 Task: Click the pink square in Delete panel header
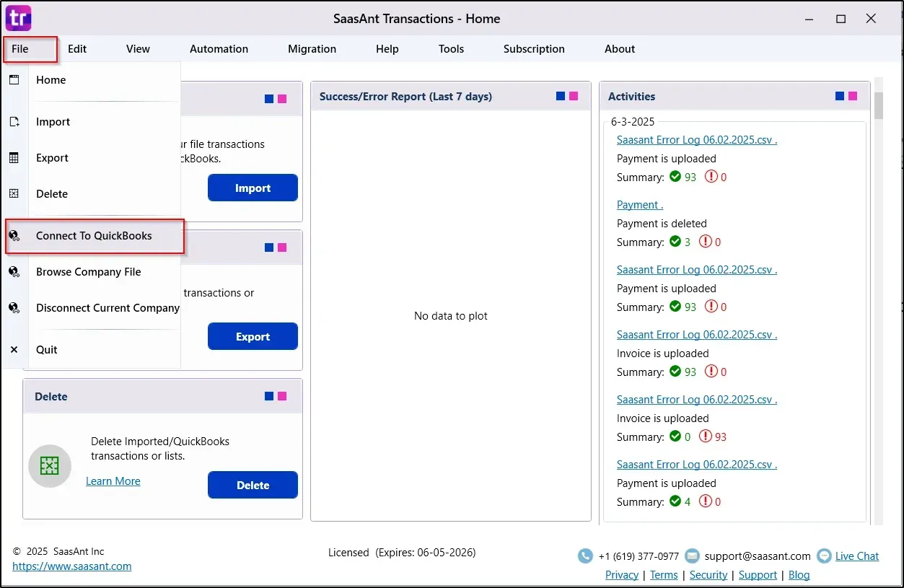click(x=282, y=396)
